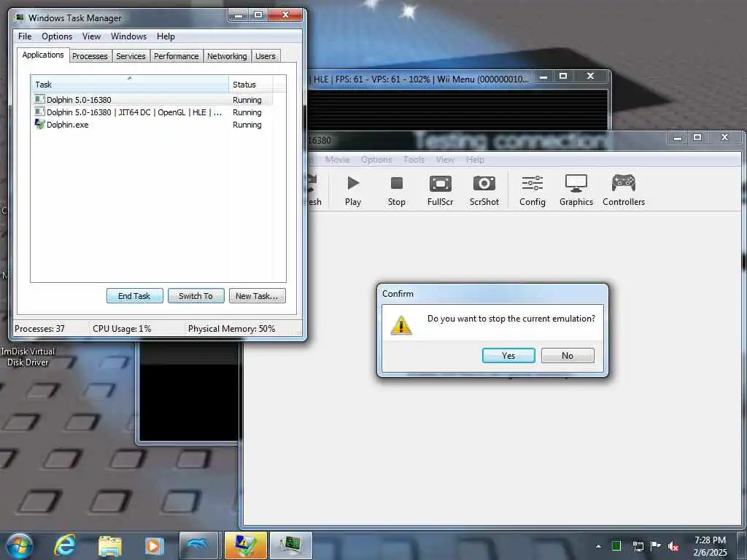Screen dimensions: 747x560
Task: Select 'Dolphin 5.0-16380 | JIT64 DC' task row
Action: pyautogui.click(x=153, y=112)
